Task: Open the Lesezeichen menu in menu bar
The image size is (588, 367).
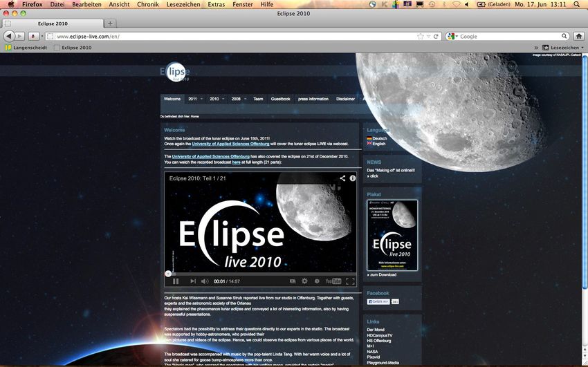Action: point(183,5)
